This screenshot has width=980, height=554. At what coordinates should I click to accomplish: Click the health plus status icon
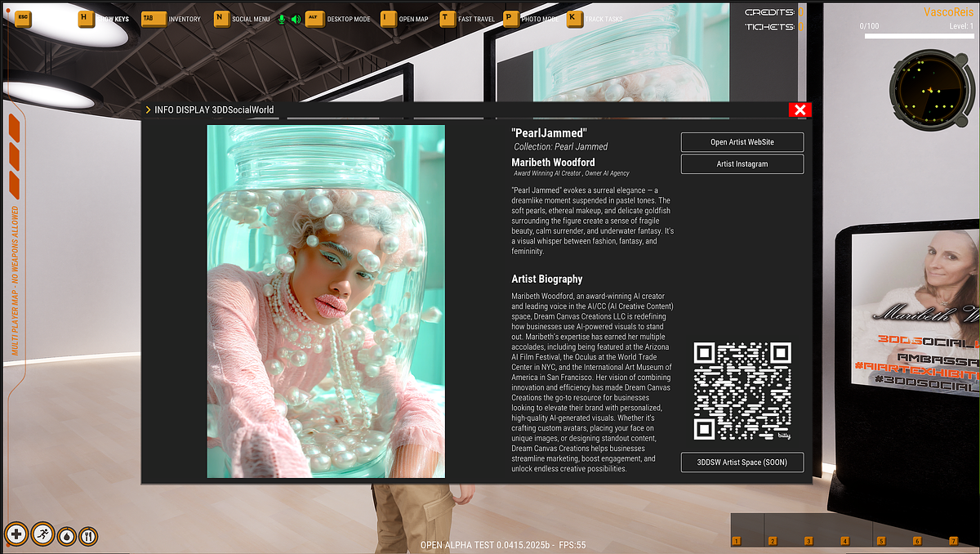coord(17,534)
